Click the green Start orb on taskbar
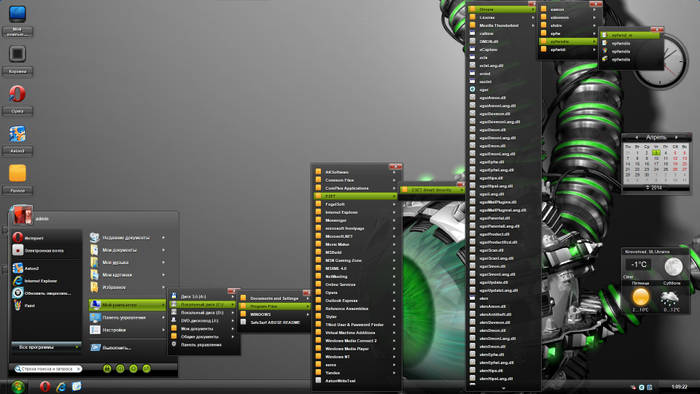The height and width of the screenshot is (394, 700). [18, 386]
